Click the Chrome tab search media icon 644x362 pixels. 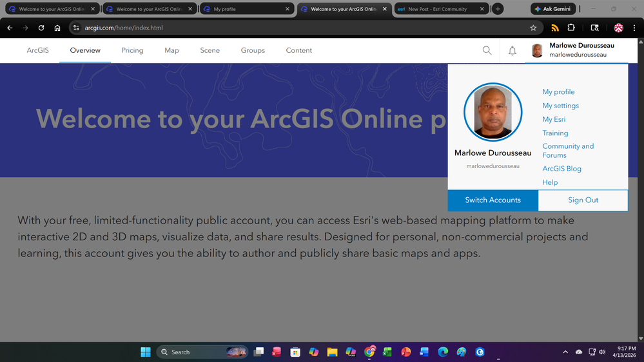click(594, 28)
